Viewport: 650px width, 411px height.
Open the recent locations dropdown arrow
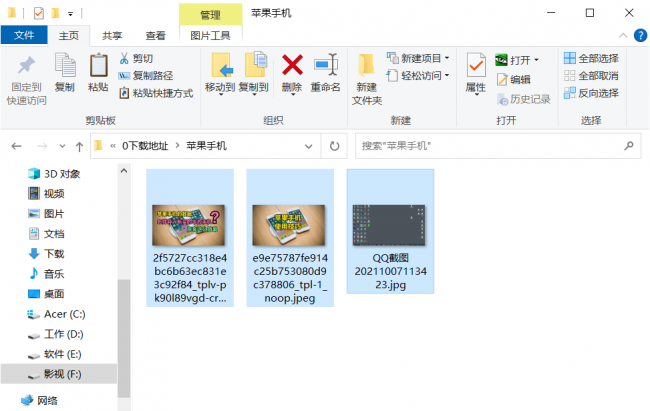coord(62,146)
